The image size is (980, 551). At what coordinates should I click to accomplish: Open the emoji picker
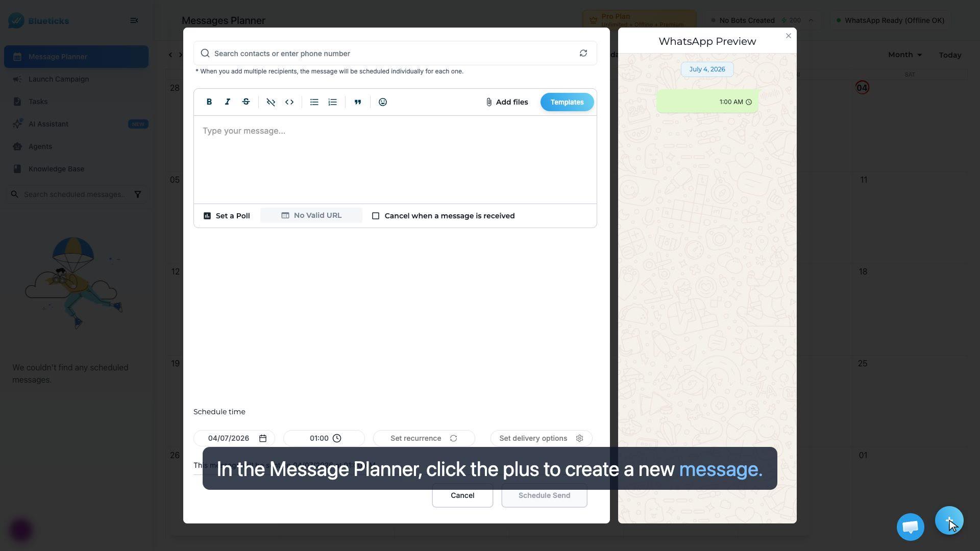[x=382, y=102]
